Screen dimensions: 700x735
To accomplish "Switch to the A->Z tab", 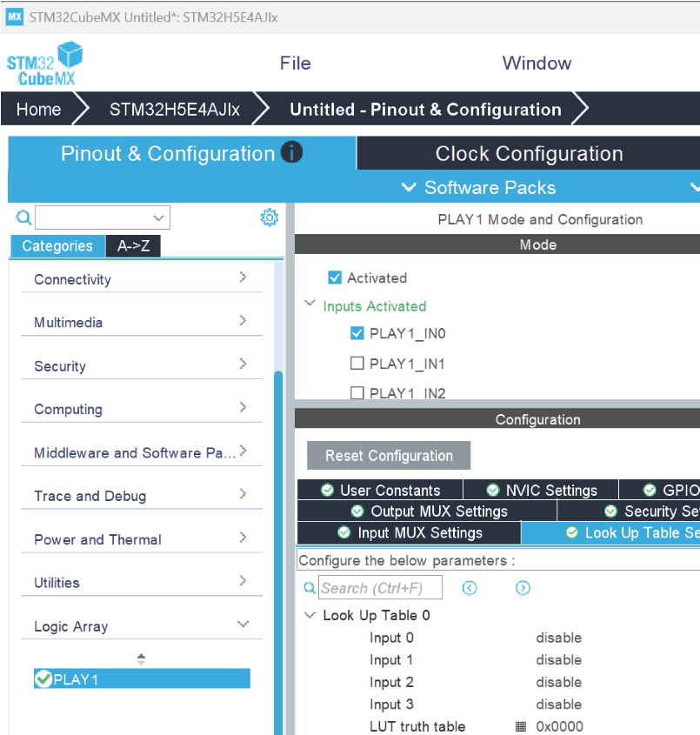I will [134, 245].
